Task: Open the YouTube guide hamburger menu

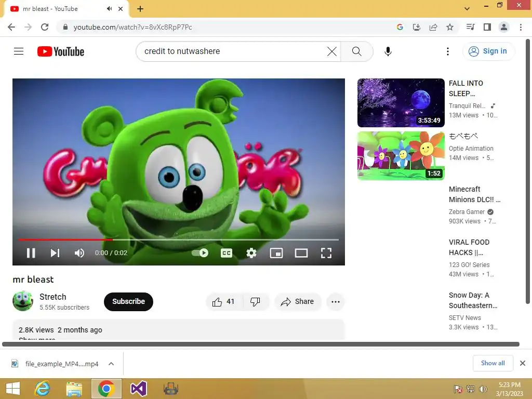Action: [x=19, y=51]
